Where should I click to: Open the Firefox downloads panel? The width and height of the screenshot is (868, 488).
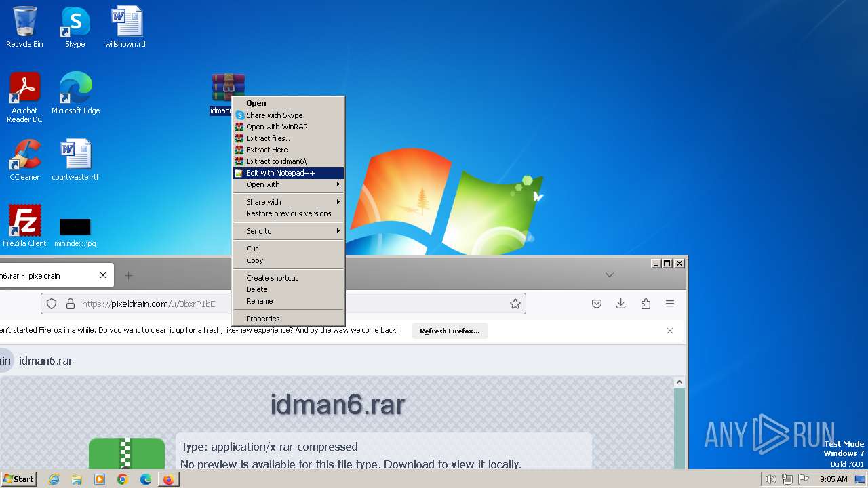(620, 304)
